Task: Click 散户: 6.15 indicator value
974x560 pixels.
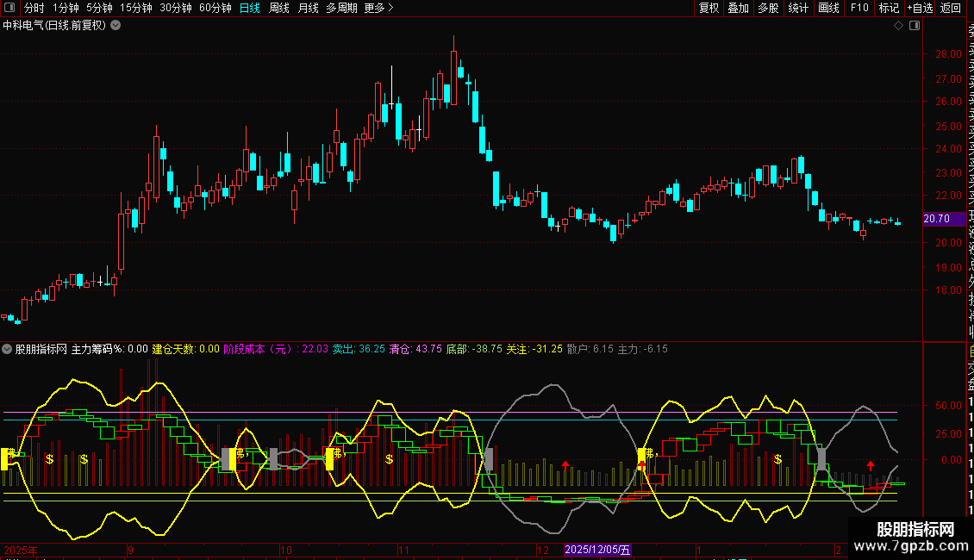Action: click(590, 349)
